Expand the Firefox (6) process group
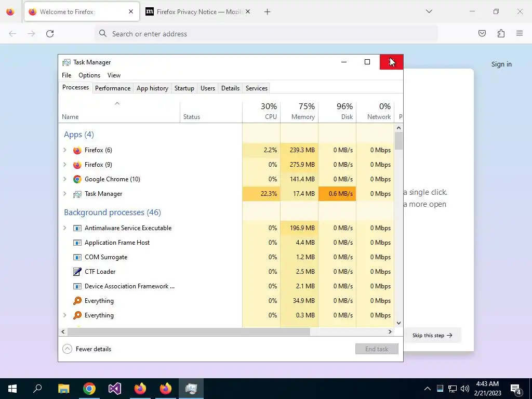Screen dimensions: 532x399 (x=65, y=150)
